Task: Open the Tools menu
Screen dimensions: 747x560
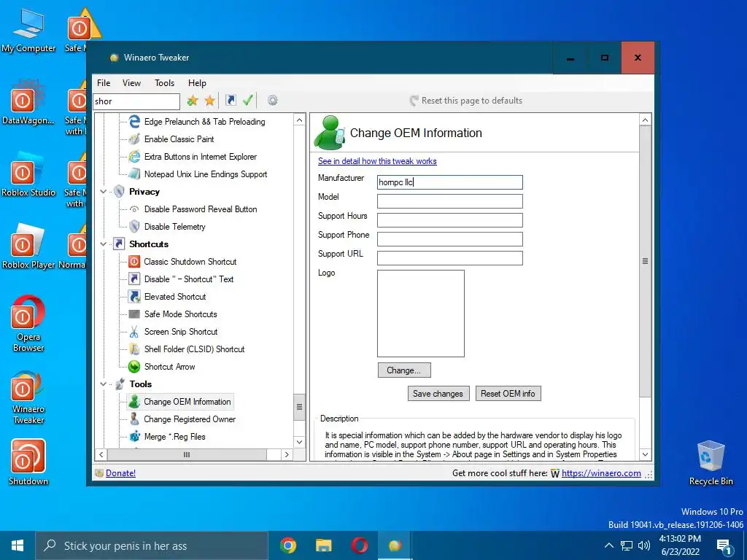Action: pos(164,83)
